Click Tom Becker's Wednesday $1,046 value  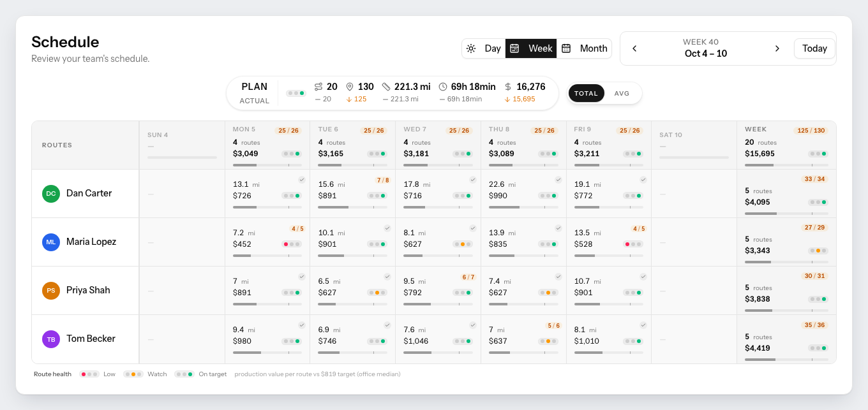(416, 341)
